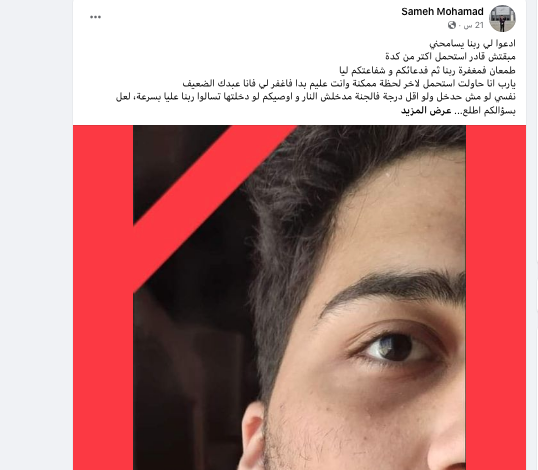Screen dimensions: 538x470
Task: Click the line starting "مبقتش قادر"
Action: click(x=450, y=56)
